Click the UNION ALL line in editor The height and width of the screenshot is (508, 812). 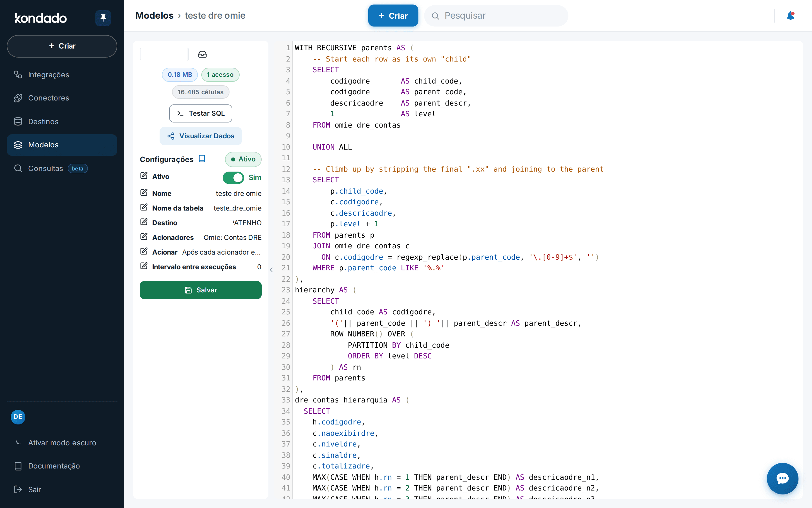332,147
